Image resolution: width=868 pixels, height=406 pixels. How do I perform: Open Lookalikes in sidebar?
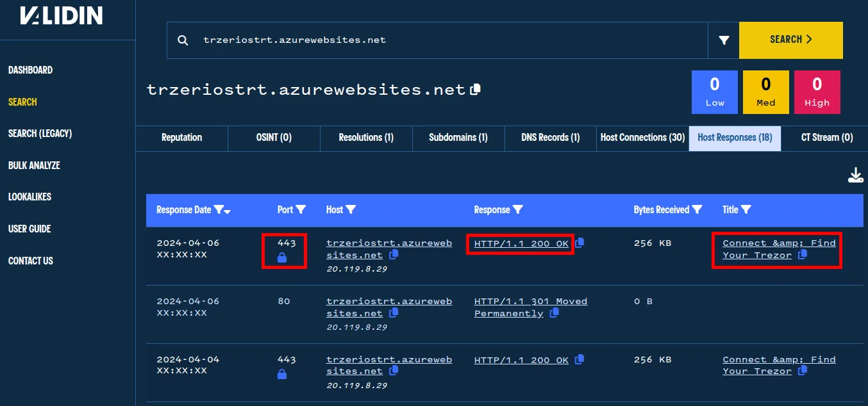point(29,197)
